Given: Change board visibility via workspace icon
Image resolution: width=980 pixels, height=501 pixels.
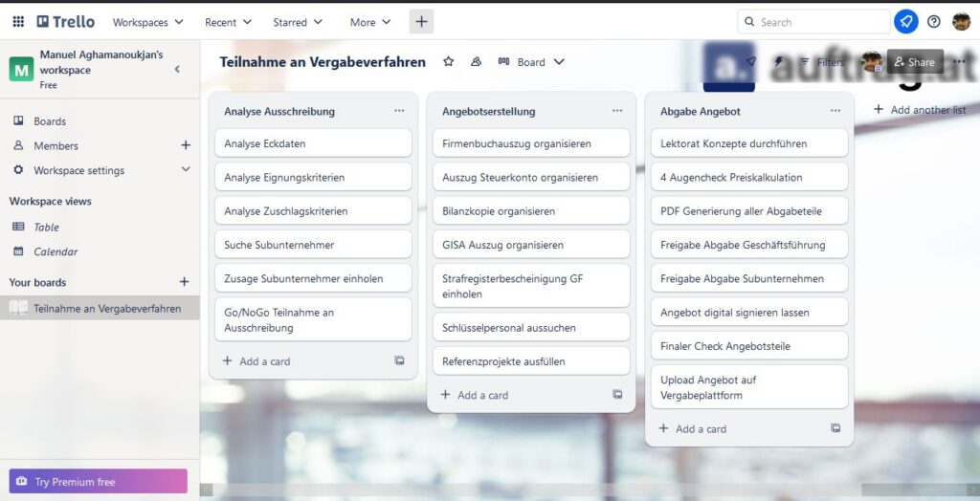Looking at the screenshot, I should [477, 62].
